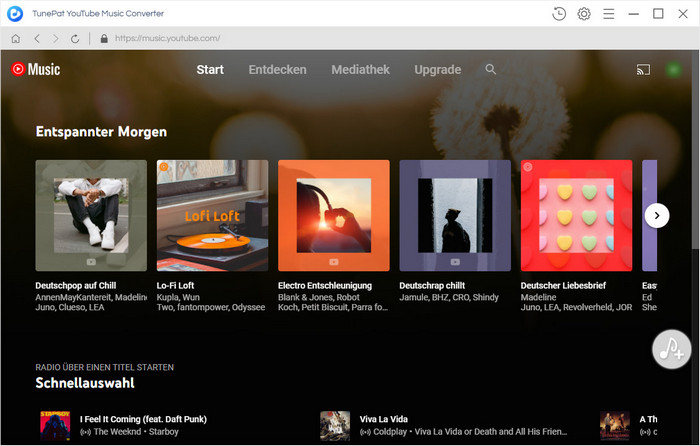Switch to the Start tab
This screenshot has height=446, width=700.
(210, 70)
